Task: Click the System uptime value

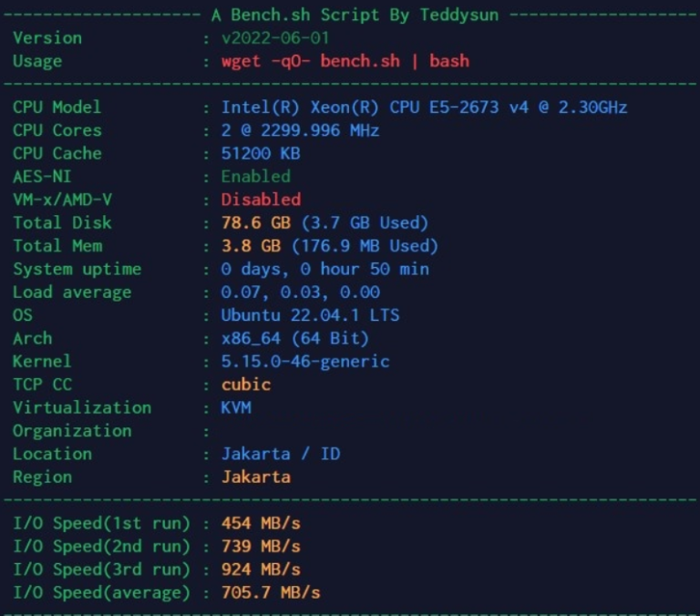Action: coord(324,269)
